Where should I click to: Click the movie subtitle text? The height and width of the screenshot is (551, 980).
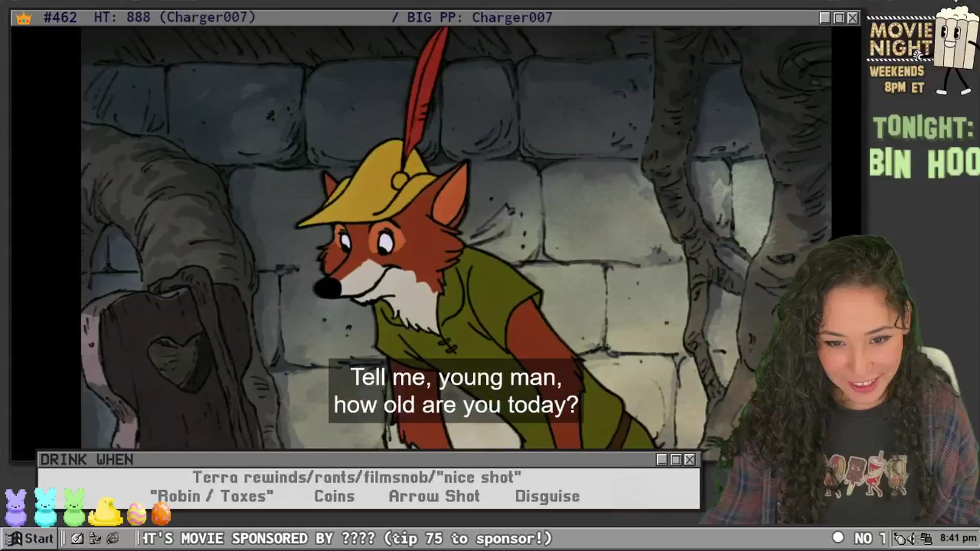[456, 391]
